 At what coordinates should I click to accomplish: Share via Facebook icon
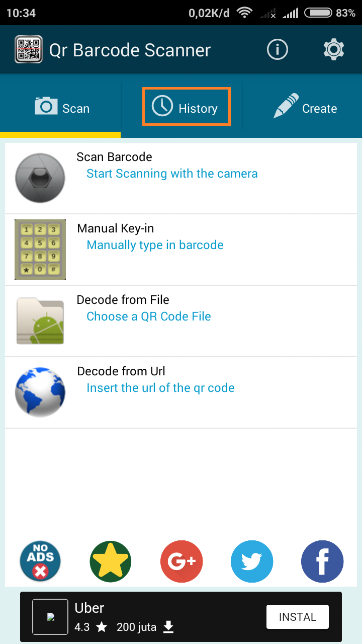pos(322,561)
